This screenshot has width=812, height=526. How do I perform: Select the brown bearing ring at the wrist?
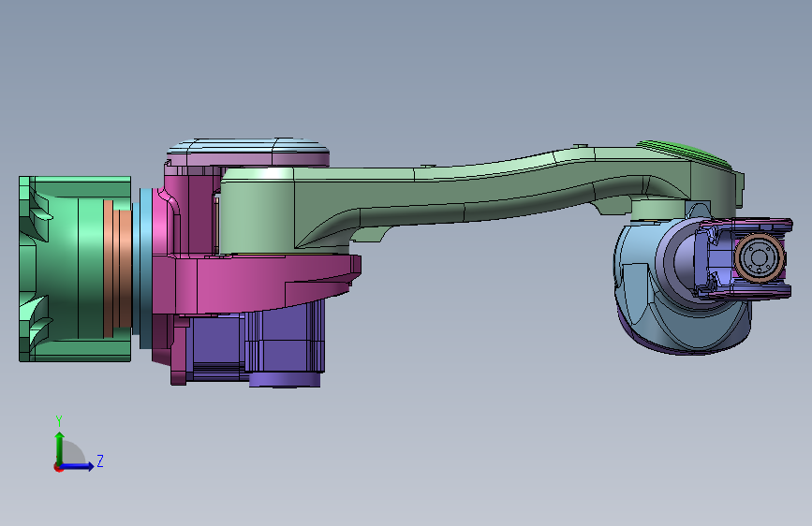(x=760, y=257)
